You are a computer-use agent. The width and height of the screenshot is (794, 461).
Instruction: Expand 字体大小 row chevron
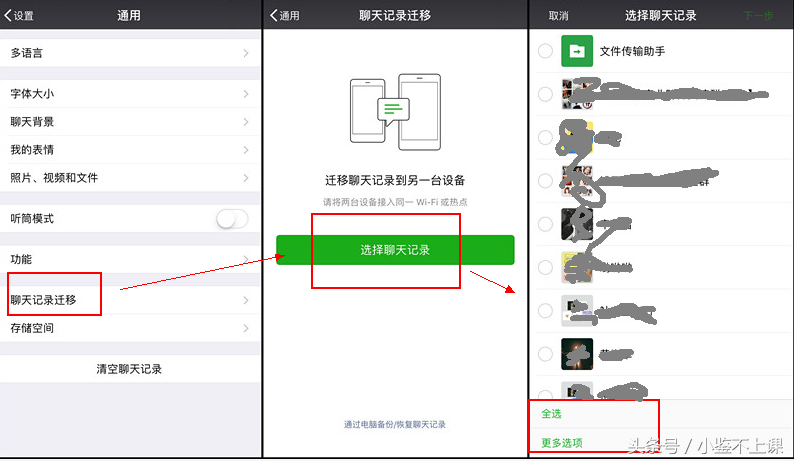[x=246, y=94]
